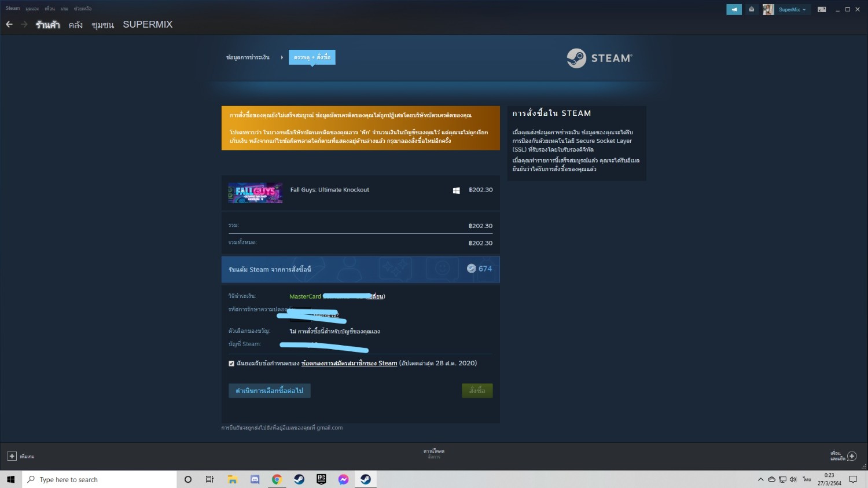Go back with the left arrow
Image resolution: width=868 pixels, height=488 pixels.
coord(9,24)
